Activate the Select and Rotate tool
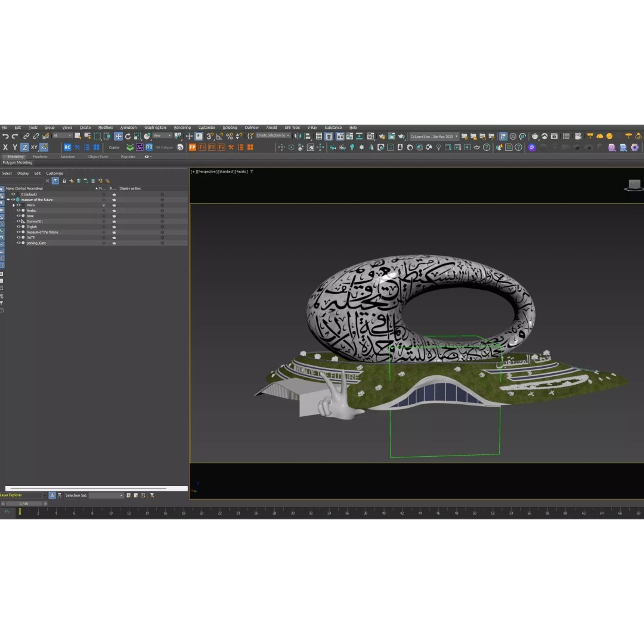The height and width of the screenshot is (644, 644). coord(128,137)
